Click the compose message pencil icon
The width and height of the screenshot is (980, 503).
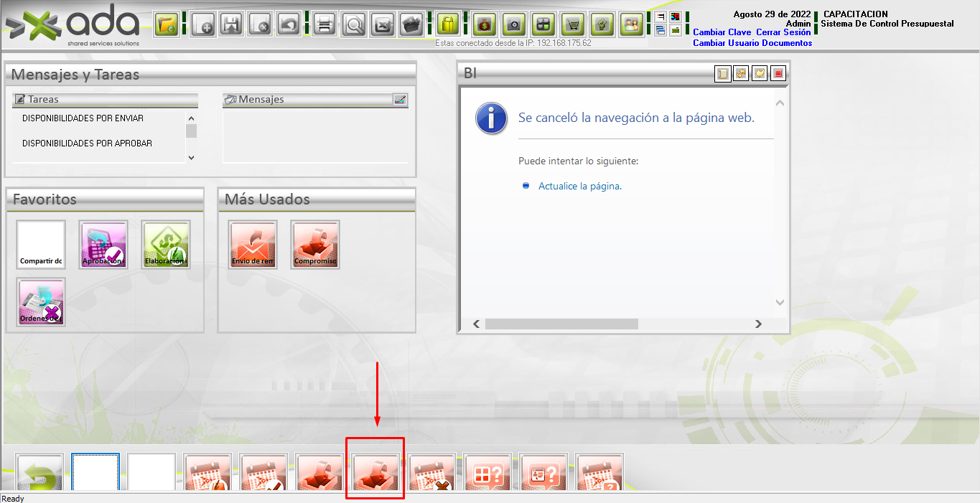pyautogui.click(x=400, y=100)
